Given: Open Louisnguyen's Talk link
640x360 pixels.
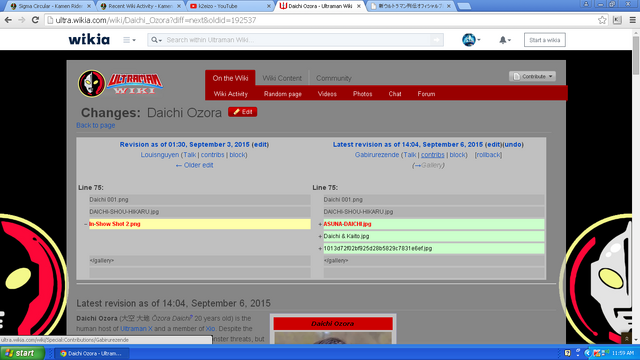Looking at the screenshot, I should (x=189, y=155).
